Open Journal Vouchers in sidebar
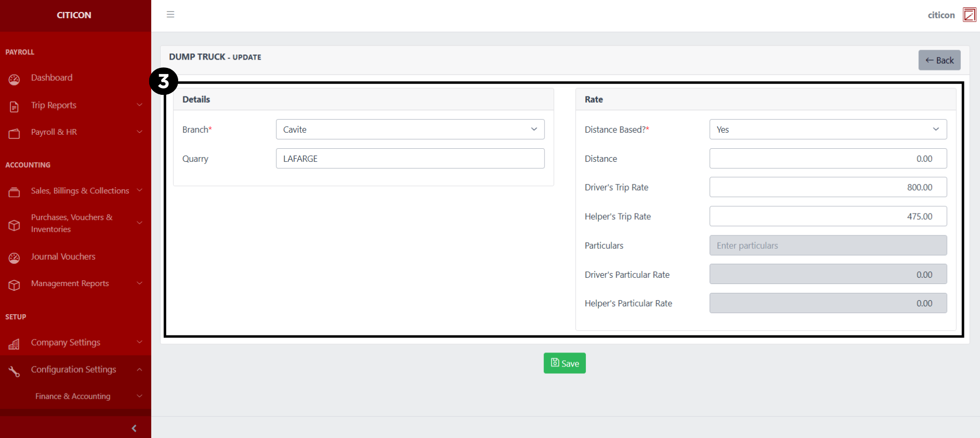980x438 pixels. coord(63,257)
